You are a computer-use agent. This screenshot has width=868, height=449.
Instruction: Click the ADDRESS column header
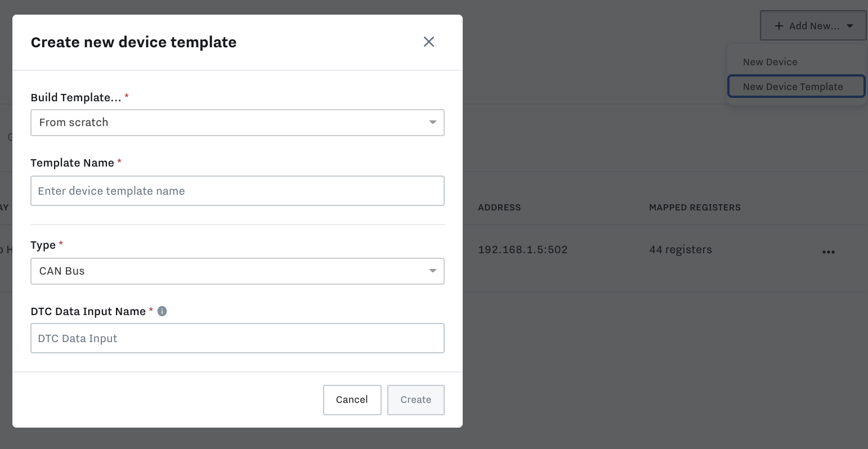point(499,208)
